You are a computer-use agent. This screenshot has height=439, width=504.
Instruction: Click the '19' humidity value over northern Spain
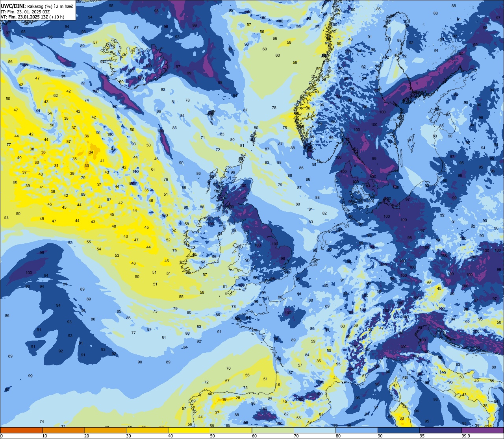(224, 399)
